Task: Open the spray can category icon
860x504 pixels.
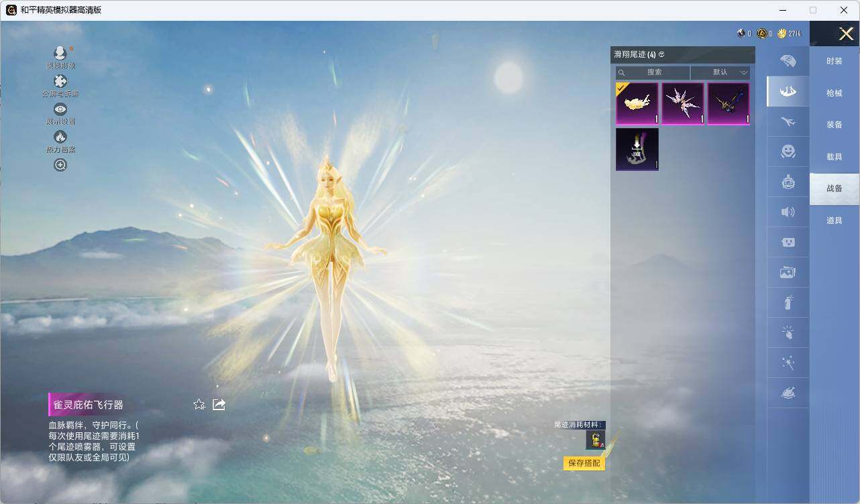Action: click(x=788, y=303)
